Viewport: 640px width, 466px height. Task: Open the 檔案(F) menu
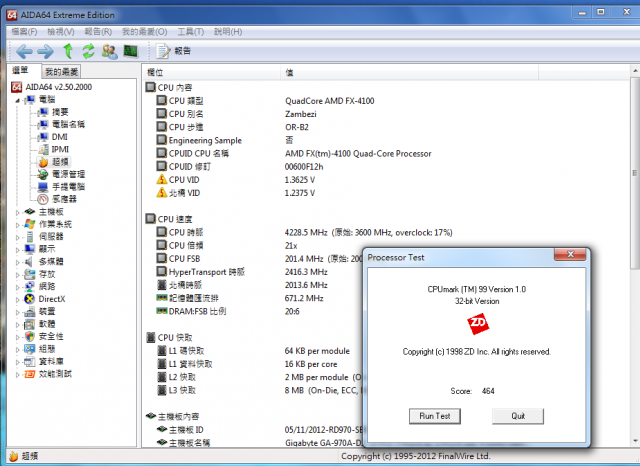[x=24, y=32]
